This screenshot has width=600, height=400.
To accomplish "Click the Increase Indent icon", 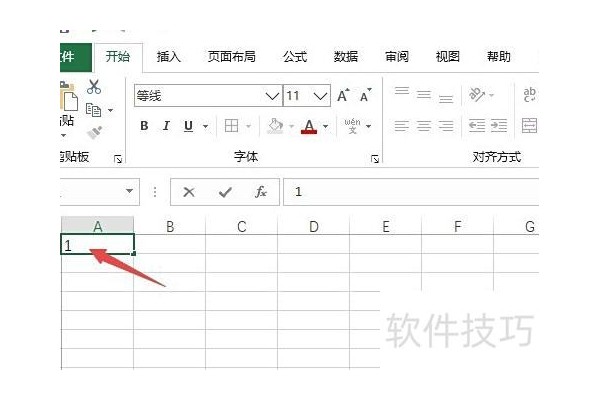I will [499, 126].
